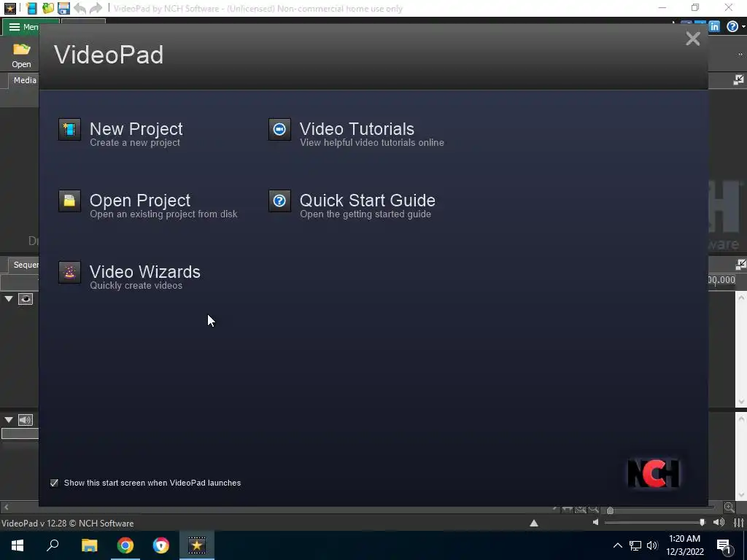Image resolution: width=747 pixels, height=560 pixels.
Task: Click the Video Tutorials camera icon
Action: [x=279, y=129]
